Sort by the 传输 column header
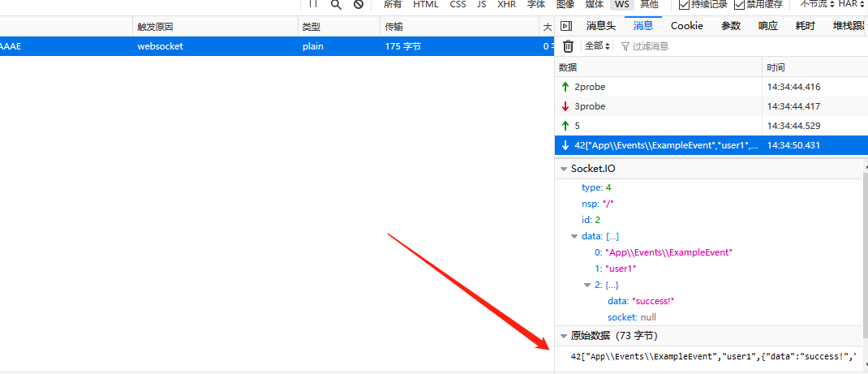Viewport: 868px width, 374px height. 459,27
